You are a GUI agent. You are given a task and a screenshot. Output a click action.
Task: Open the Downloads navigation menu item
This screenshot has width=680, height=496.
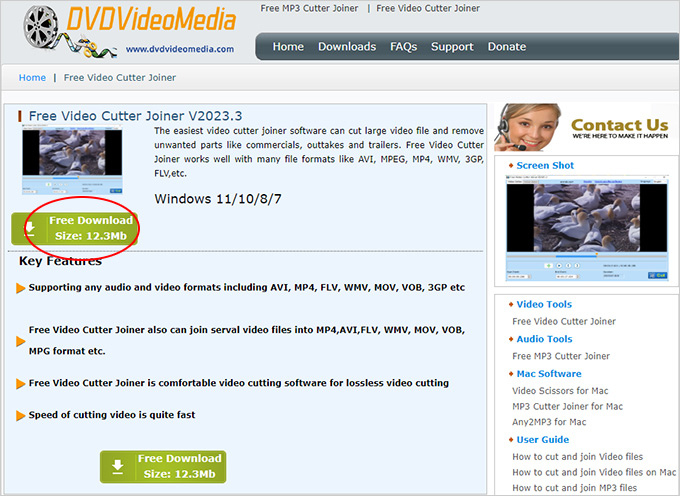coord(347,46)
